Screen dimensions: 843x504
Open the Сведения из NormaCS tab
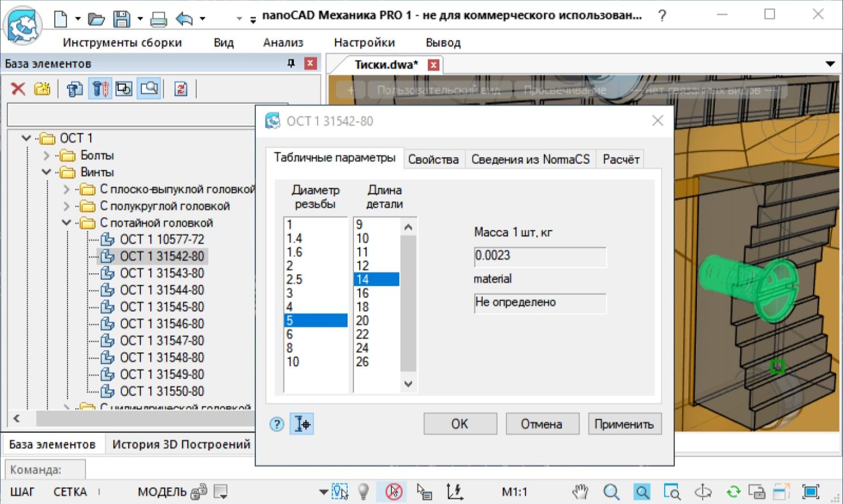pyautogui.click(x=530, y=159)
